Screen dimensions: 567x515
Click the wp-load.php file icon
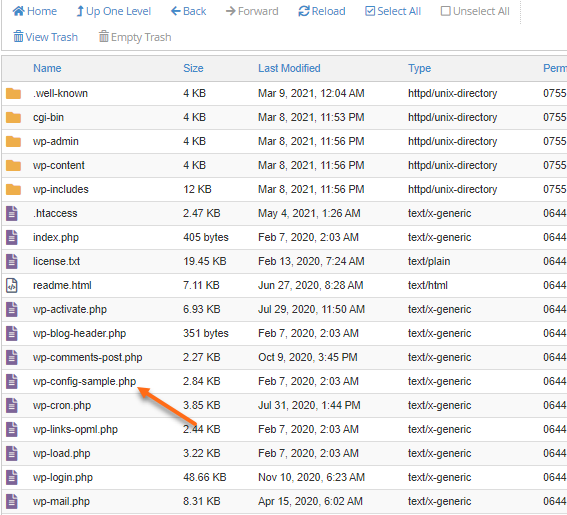(x=12, y=453)
